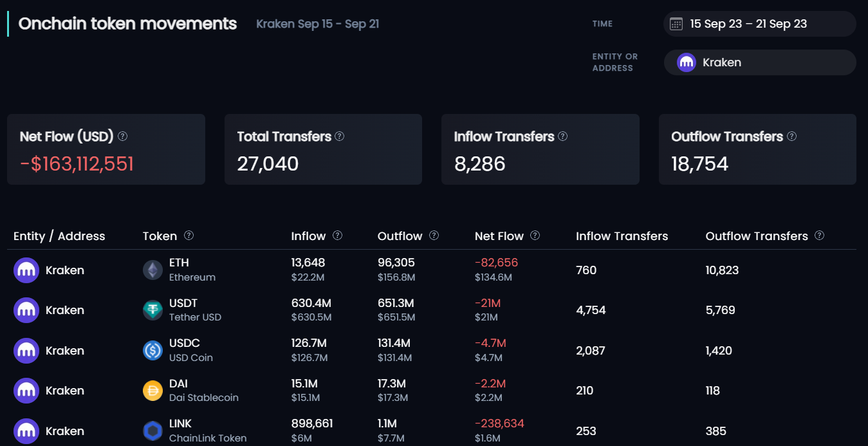Click the Onchain token movements heading
Viewport: 868px width, 446px height.
128,24
